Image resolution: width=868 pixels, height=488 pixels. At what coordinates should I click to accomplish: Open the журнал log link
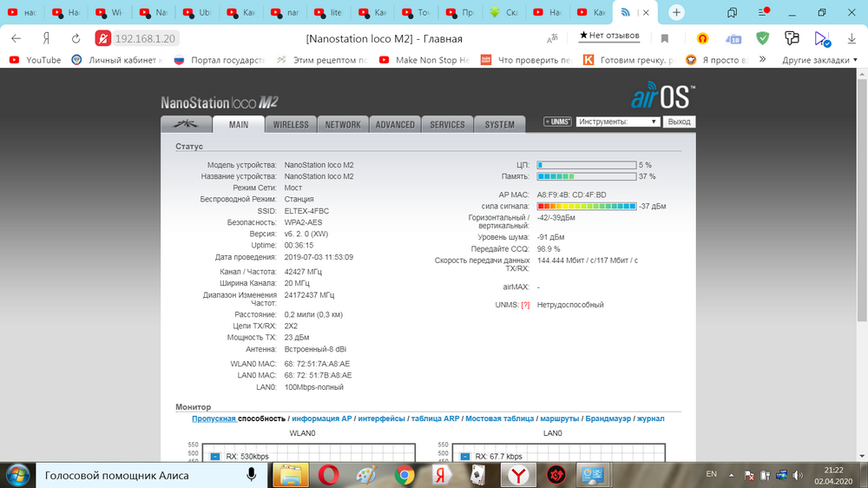650,419
